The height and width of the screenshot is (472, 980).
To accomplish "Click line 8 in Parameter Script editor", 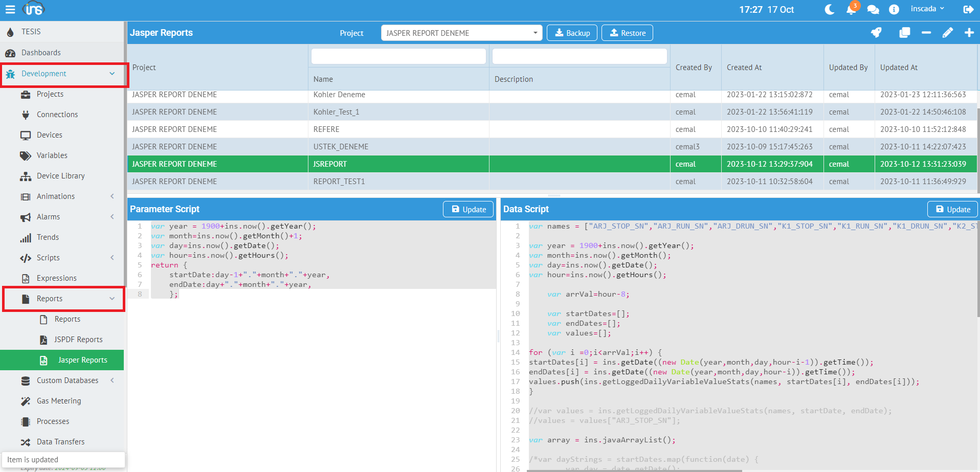I will [x=322, y=294].
